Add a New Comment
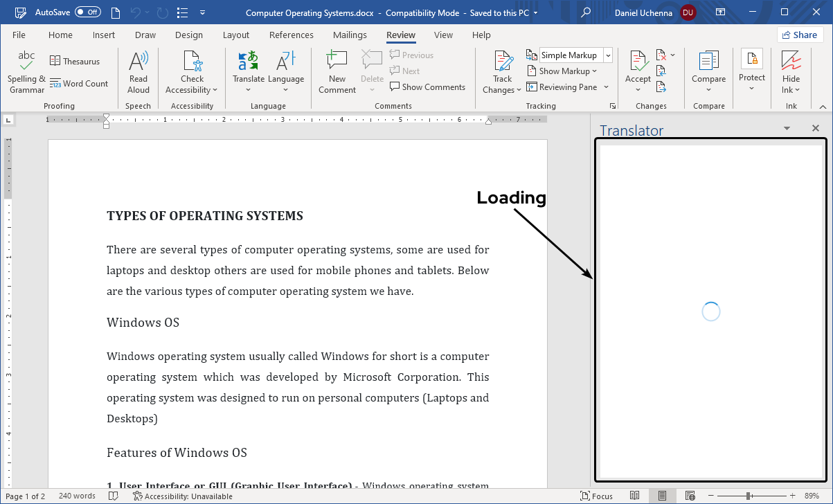This screenshot has width=833, height=504. pos(337,64)
